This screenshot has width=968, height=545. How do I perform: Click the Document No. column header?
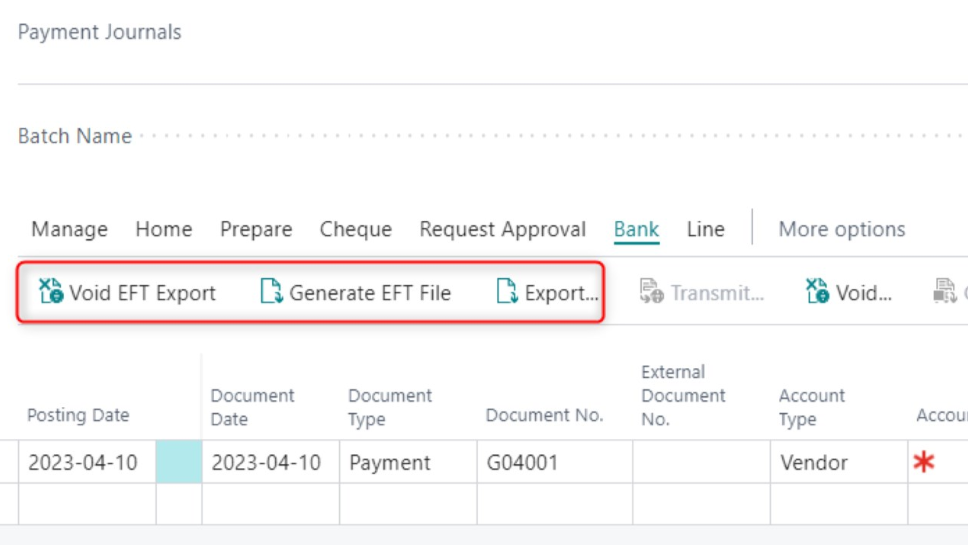click(544, 415)
